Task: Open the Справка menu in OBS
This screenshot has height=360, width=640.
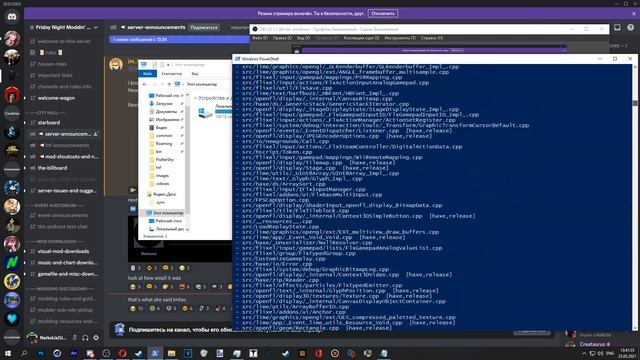Action: coord(432,38)
